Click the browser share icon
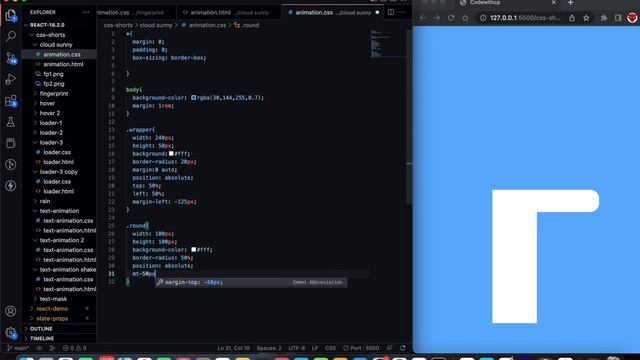This screenshot has width=640, height=360. [x=572, y=18]
